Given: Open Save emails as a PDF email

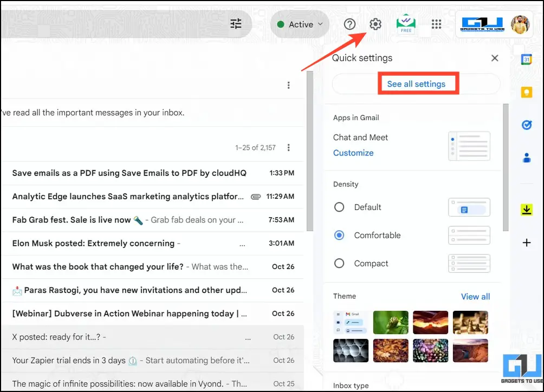Looking at the screenshot, I should pos(153,173).
